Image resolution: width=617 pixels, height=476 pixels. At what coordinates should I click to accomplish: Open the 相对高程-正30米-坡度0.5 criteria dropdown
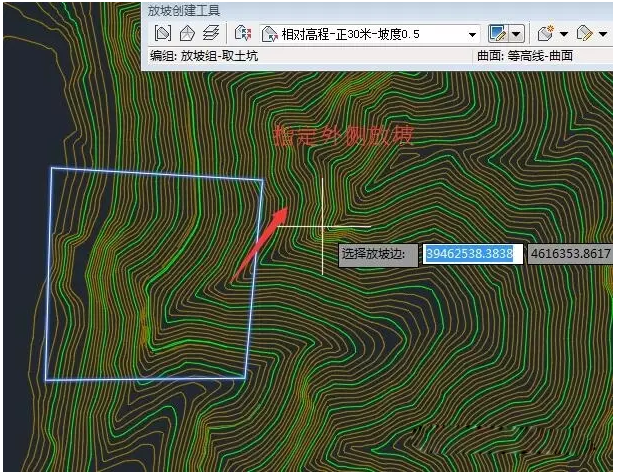coord(472,34)
